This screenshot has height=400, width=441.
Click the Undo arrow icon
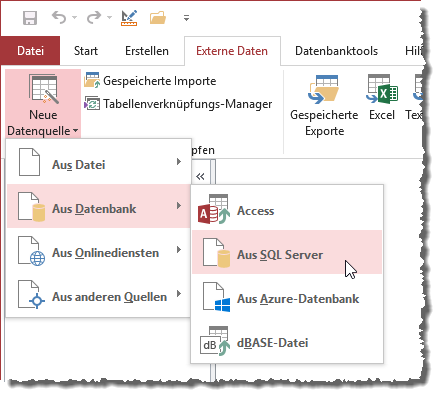tap(59, 17)
